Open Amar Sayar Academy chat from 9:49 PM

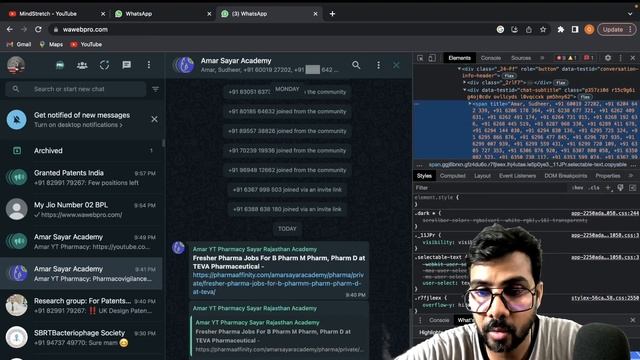pos(82,241)
